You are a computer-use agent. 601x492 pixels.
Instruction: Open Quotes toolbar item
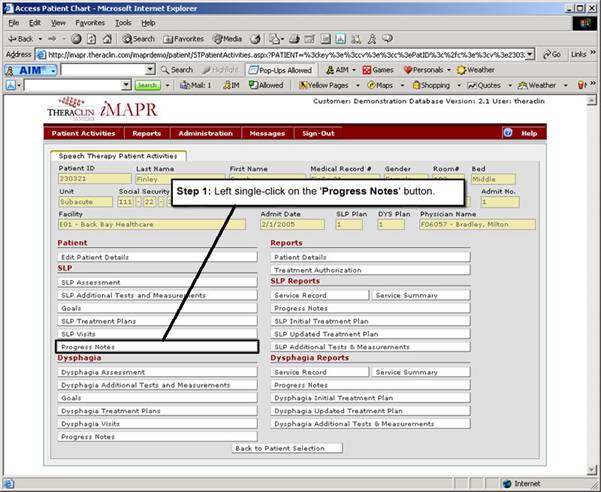point(484,85)
